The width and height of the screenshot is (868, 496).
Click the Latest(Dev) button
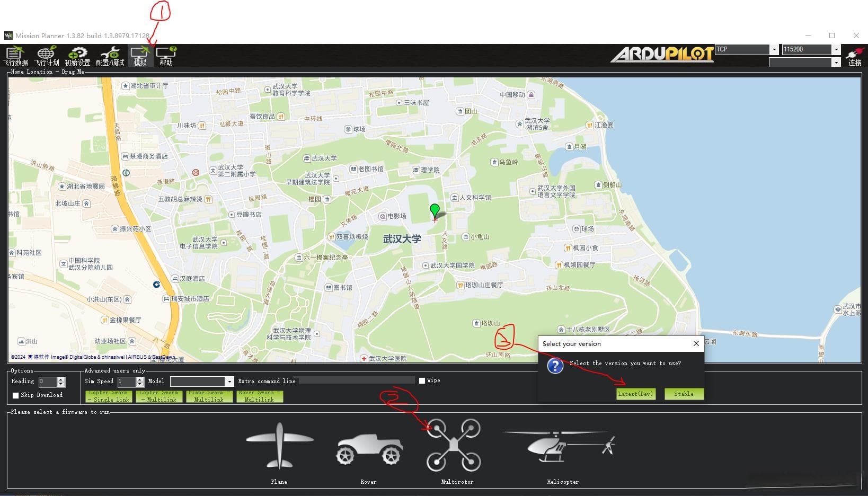pos(636,394)
